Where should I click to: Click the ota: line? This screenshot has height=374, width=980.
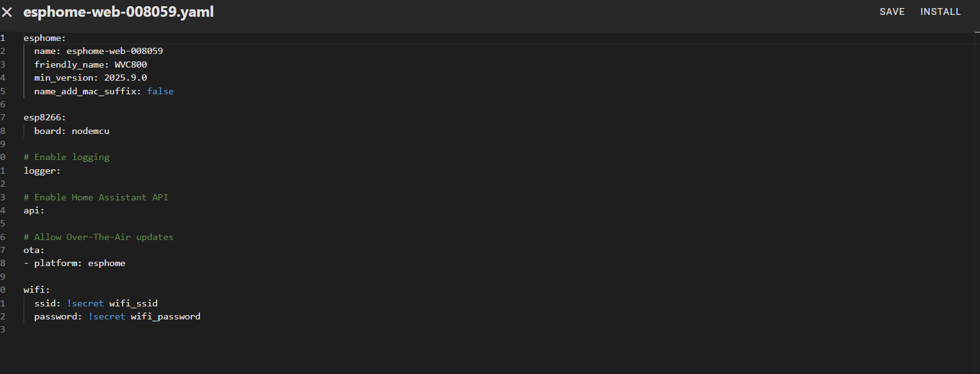tap(34, 250)
